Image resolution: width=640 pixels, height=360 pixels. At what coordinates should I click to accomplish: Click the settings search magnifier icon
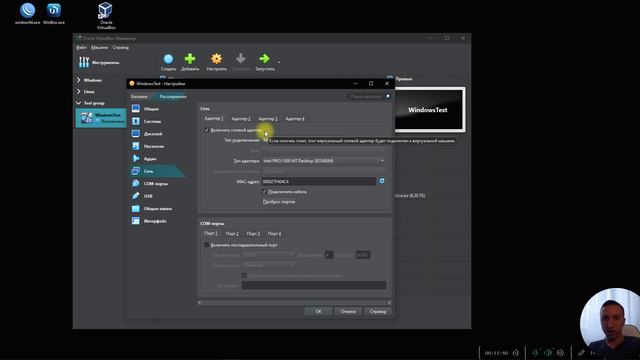[x=387, y=96]
